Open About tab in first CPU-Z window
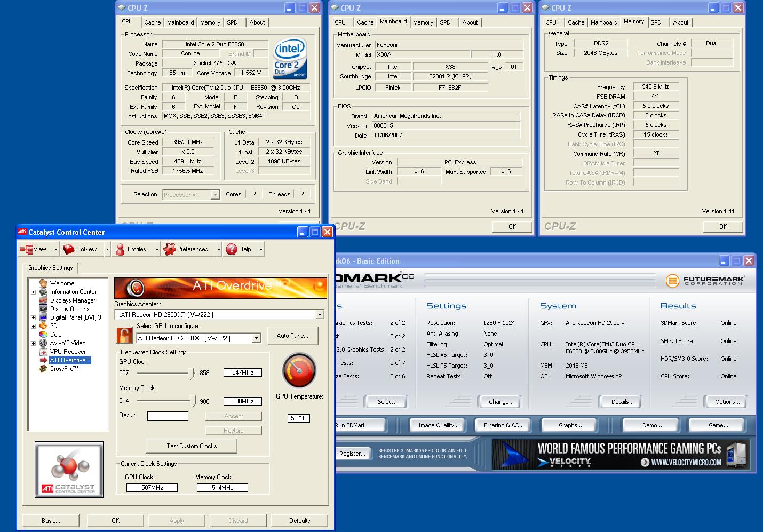Screen dimensions: 763x532 pos(257,22)
